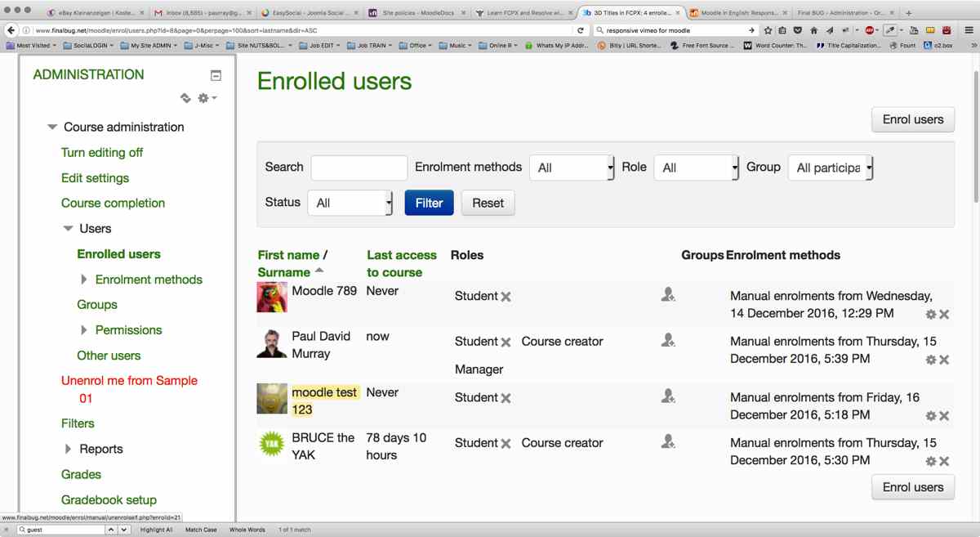The width and height of the screenshot is (980, 537).
Task: Unenrol moodle test 123 using X icon
Action: coord(944,416)
